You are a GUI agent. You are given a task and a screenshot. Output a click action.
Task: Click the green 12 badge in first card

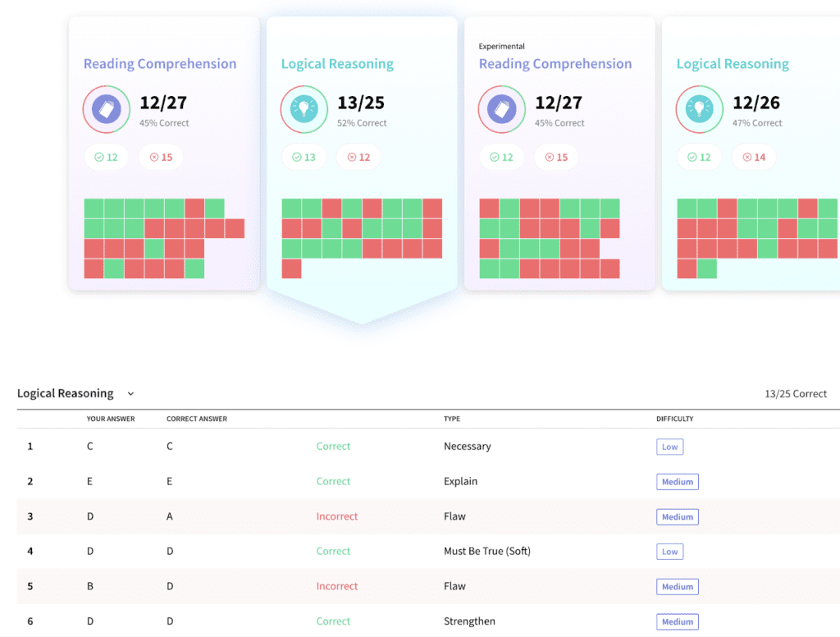(x=106, y=157)
